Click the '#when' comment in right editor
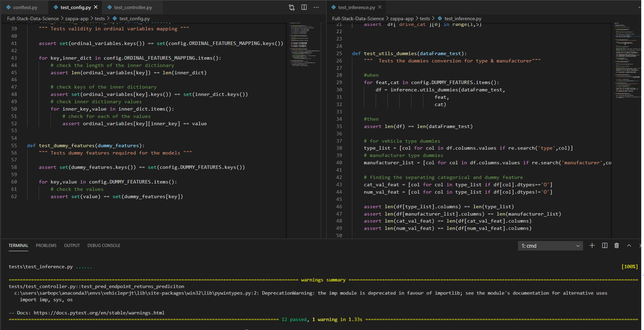The height and width of the screenshot is (330, 644). point(371,75)
